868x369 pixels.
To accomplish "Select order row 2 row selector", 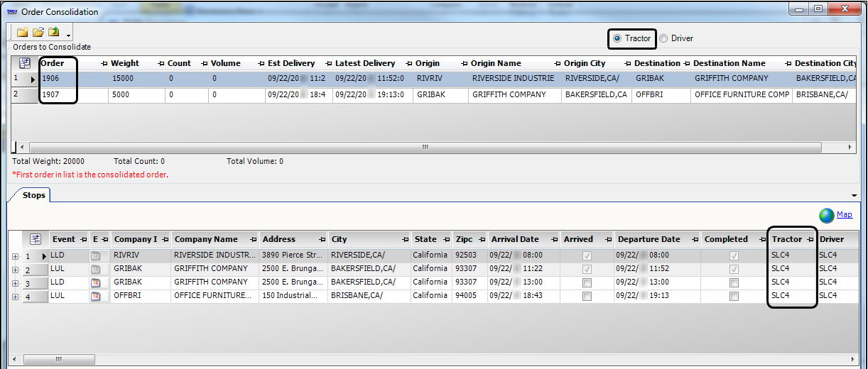I will pos(25,95).
